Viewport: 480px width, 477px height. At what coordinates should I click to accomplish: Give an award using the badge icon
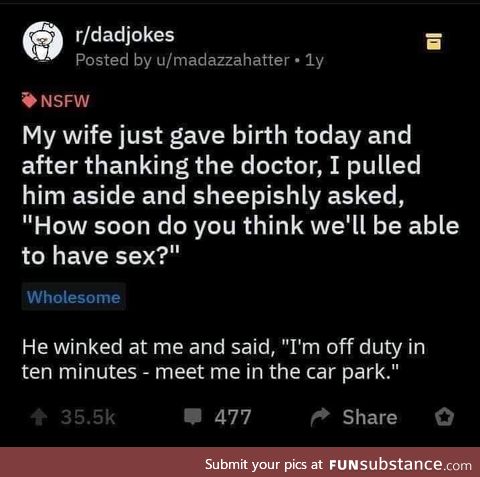[x=444, y=417]
